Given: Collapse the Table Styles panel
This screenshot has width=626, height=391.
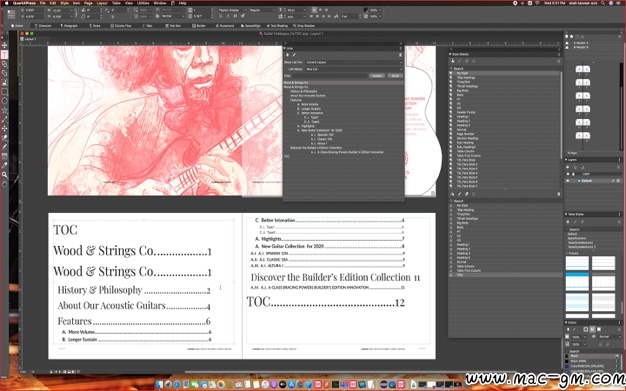Looking at the screenshot, I should pyautogui.click(x=567, y=214).
